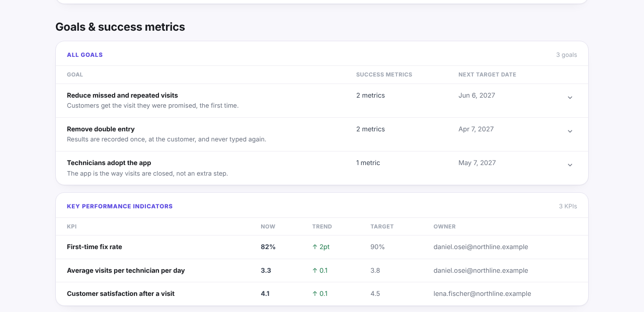Click the lena.fischer@northline.example owner email
Viewport: 644px width, 312px height.
(x=482, y=293)
